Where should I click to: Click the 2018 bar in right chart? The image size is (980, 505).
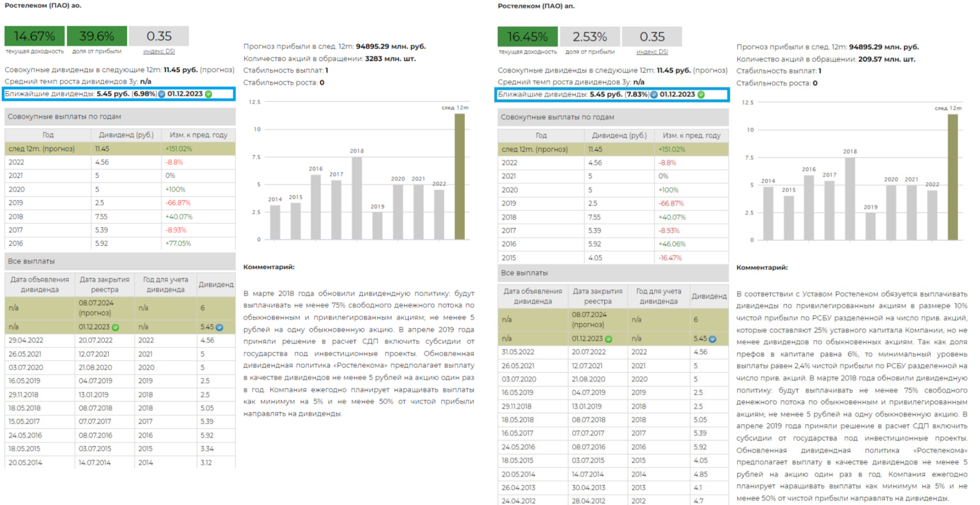coord(850,198)
